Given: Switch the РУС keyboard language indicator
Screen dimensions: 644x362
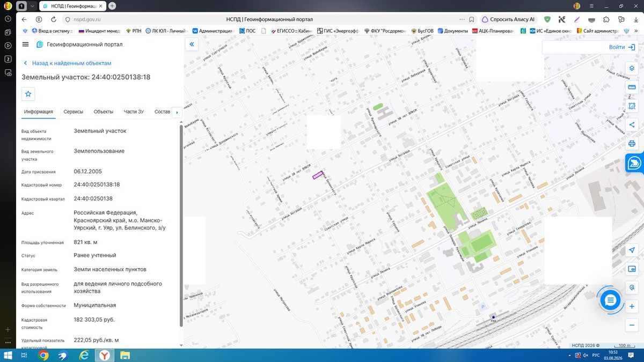Looking at the screenshot, I should (x=596, y=356).
